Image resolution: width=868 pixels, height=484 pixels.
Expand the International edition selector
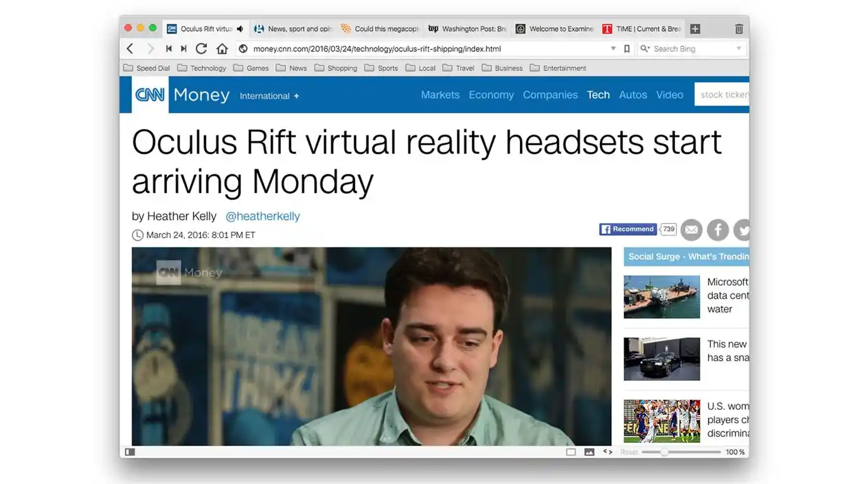[x=270, y=96]
